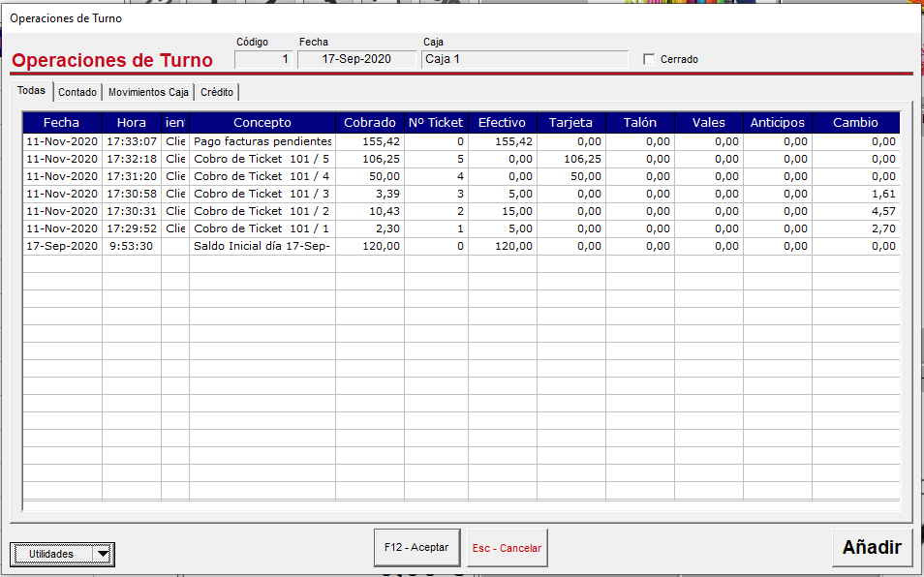Select the Cobro de Ticket 101 / 3 row
Screen dimensions: 924x577
coord(461,194)
